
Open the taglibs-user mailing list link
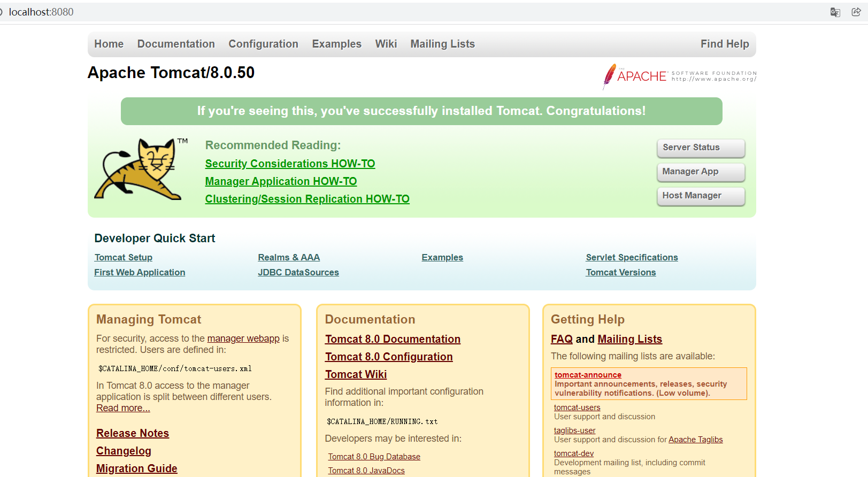574,430
